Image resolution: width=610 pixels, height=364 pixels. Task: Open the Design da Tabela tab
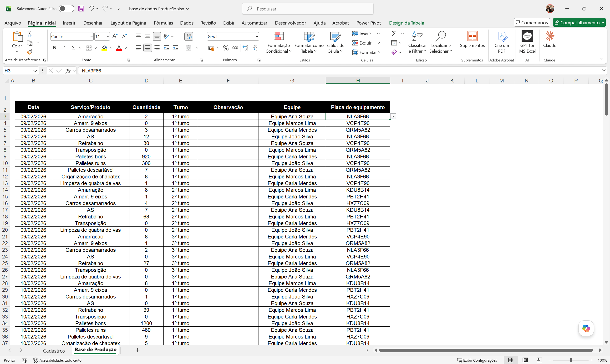coord(407,23)
